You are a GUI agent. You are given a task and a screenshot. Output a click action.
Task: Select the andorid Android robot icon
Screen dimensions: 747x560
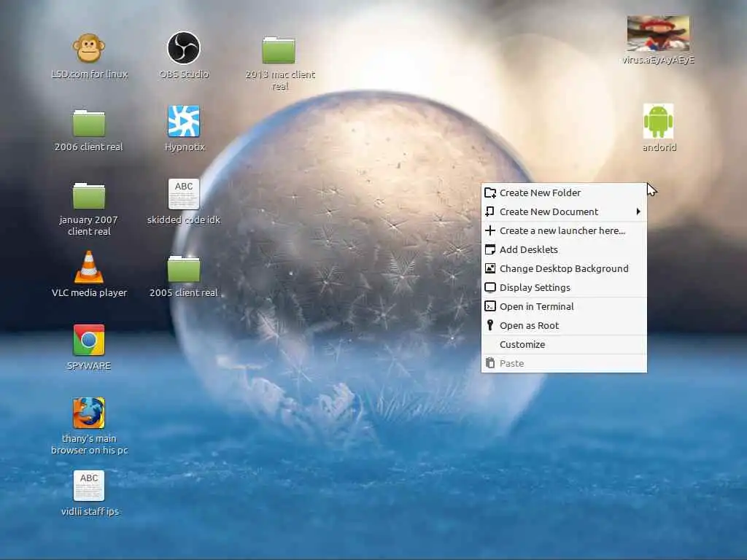coord(659,121)
